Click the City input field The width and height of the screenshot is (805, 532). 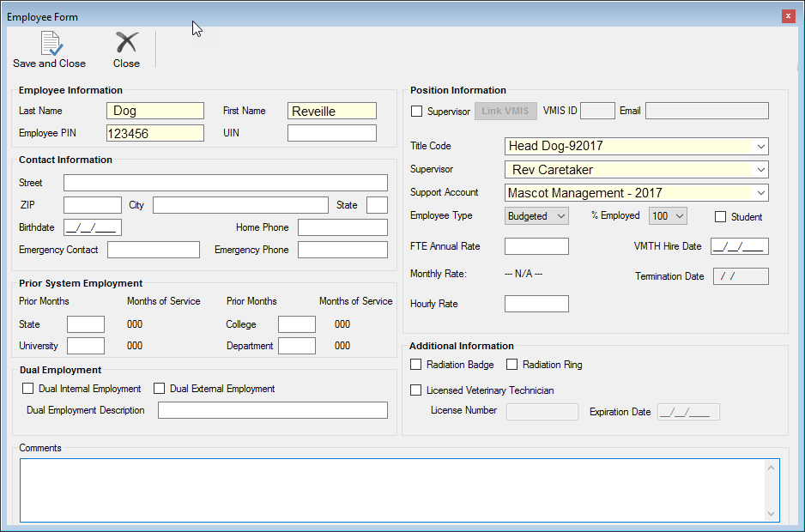click(x=240, y=205)
